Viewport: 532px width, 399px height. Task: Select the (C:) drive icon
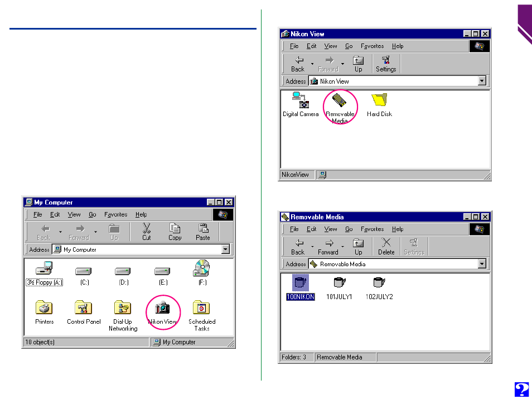click(84, 271)
